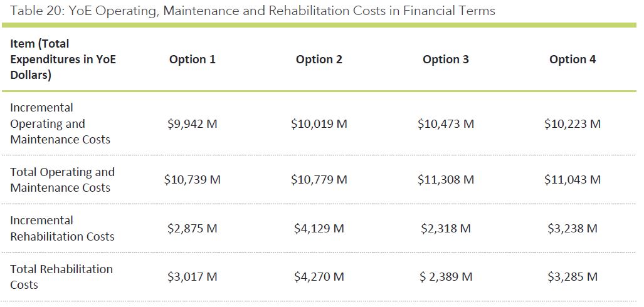This screenshot has width=644, height=307.
Task: Select the $3,285 M value
Action: [x=573, y=277]
